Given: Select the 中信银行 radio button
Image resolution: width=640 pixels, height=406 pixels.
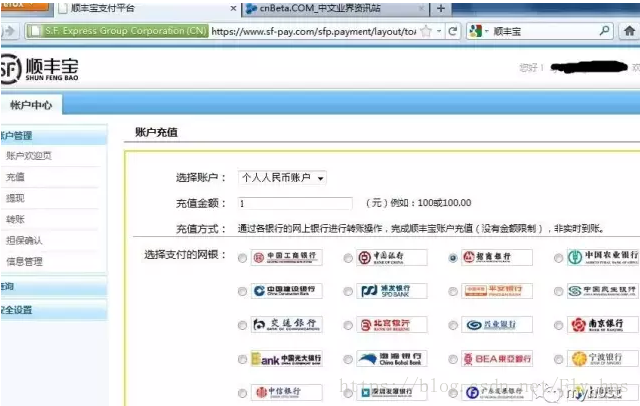Looking at the screenshot, I should coord(242,393).
